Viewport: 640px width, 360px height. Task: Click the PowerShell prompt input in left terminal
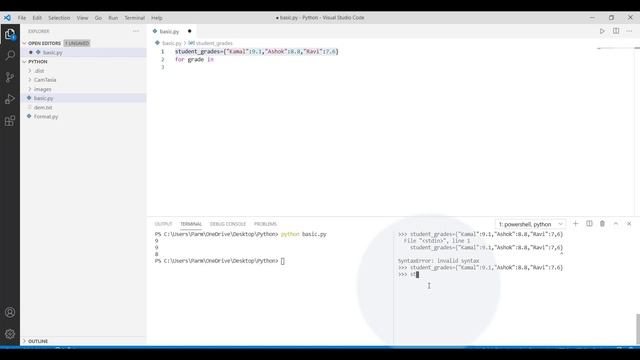pyautogui.click(x=282, y=261)
